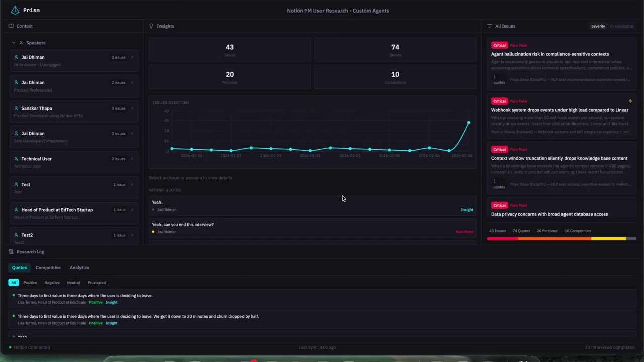644x362 pixels.
Task: Click "20 interviews completed" status text
Action: click(609, 347)
